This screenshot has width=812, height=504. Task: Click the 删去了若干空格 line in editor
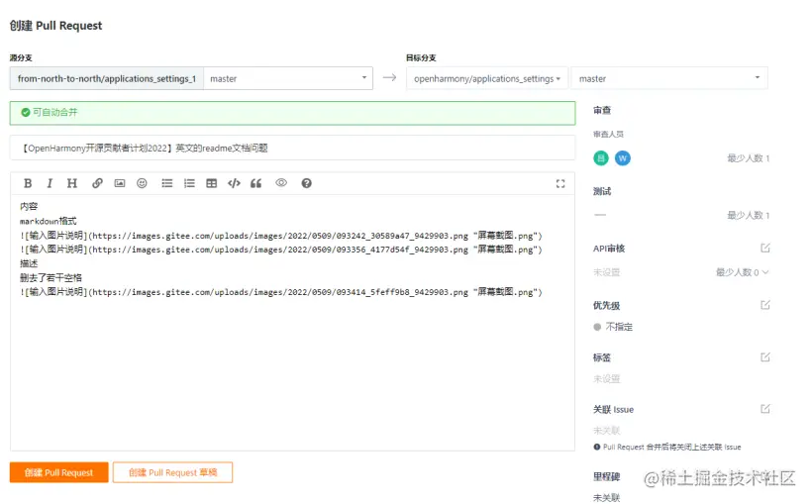pos(51,277)
